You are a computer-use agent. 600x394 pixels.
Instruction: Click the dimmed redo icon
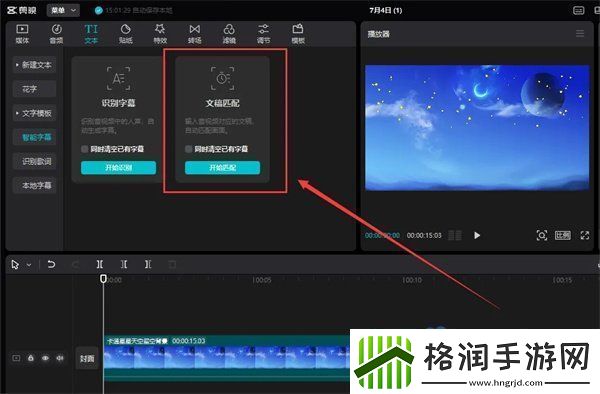[x=76, y=264]
